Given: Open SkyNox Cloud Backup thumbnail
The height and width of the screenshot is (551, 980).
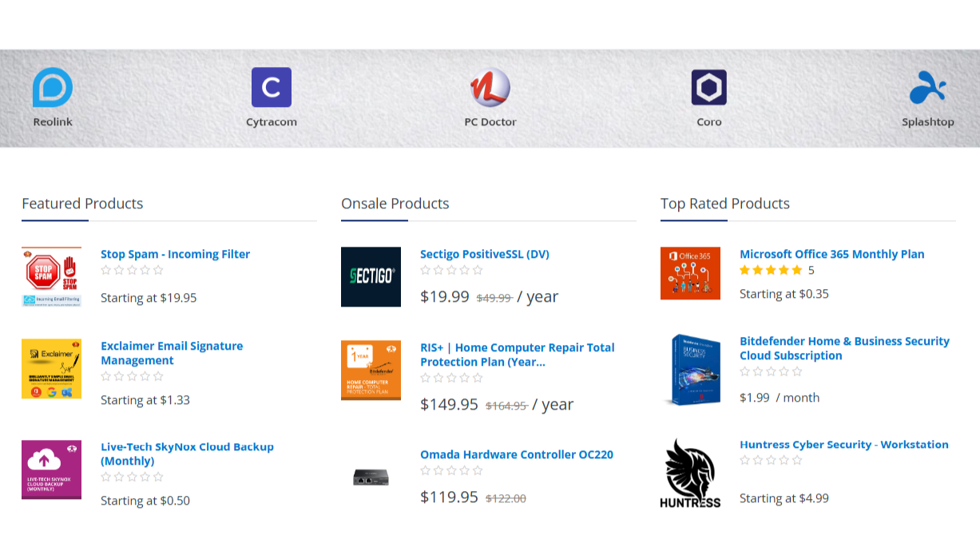Looking at the screenshot, I should click(51, 470).
